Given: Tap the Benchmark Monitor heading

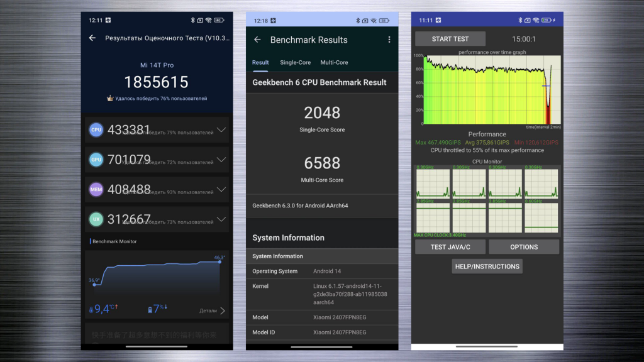Looking at the screenshot, I should [114, 241].
